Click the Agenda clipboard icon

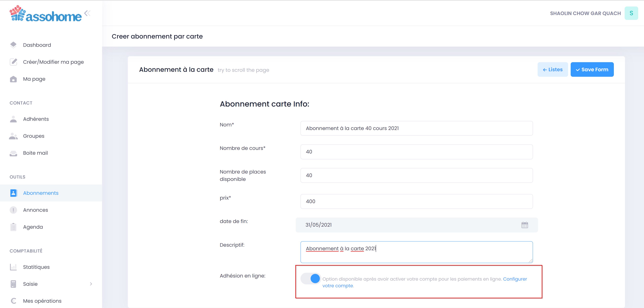click(13, 227)
